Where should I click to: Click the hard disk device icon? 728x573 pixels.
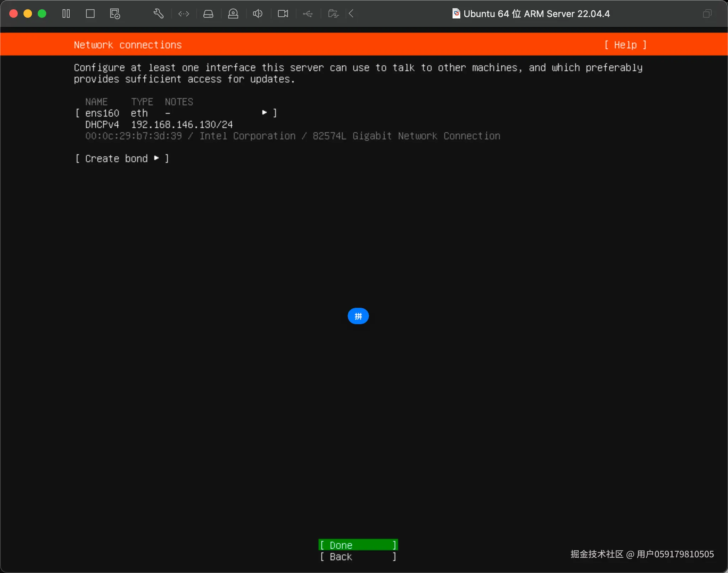coord(208,14)
